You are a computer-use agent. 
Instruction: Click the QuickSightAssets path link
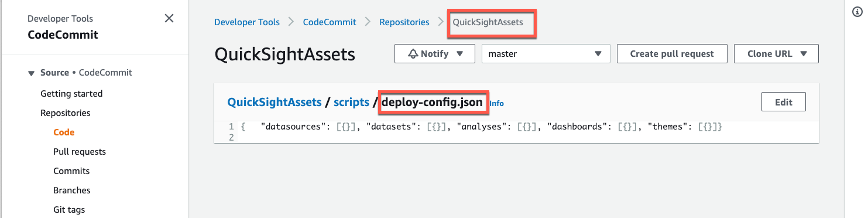pos(275,102)
